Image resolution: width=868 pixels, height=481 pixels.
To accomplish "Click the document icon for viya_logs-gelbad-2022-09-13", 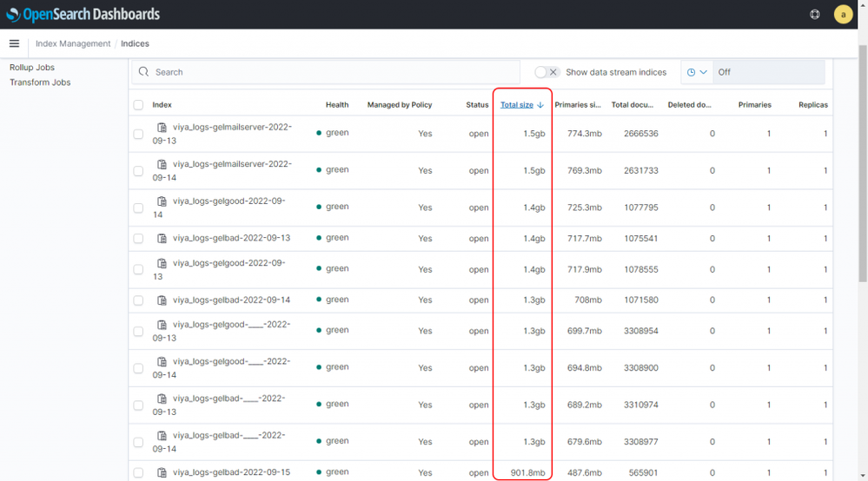I will (162, 238).
